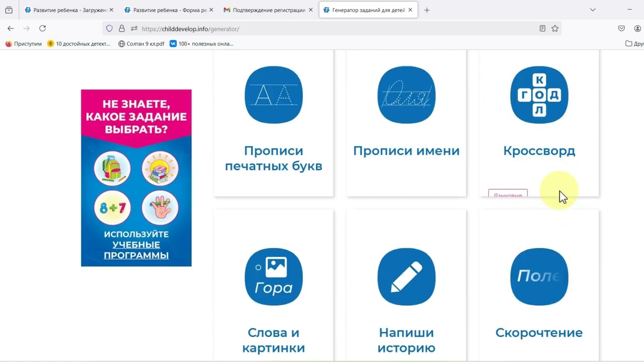Open the 10 достойных детект... bookmark
Viewport: 644px width, 362px height.
tap(78, 44)
